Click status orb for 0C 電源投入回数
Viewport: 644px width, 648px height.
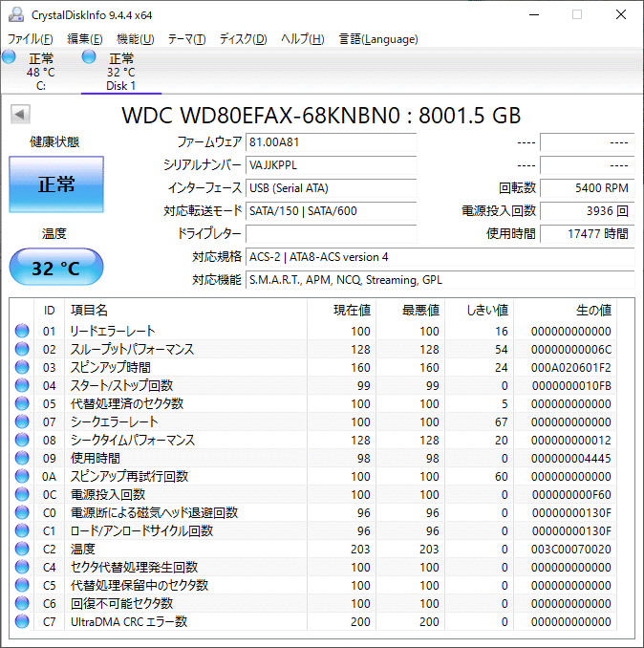[22, 495]
